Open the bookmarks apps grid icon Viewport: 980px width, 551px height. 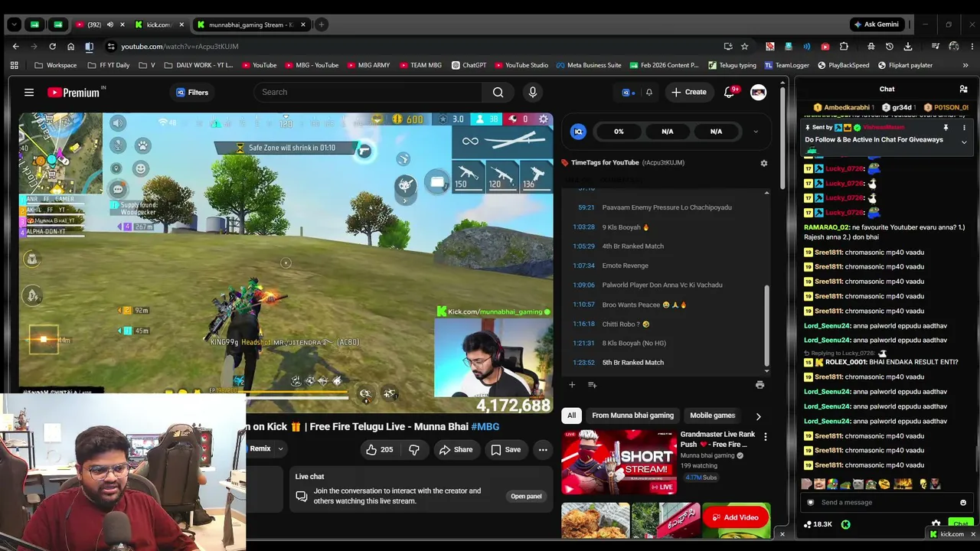tap(14, 66)
